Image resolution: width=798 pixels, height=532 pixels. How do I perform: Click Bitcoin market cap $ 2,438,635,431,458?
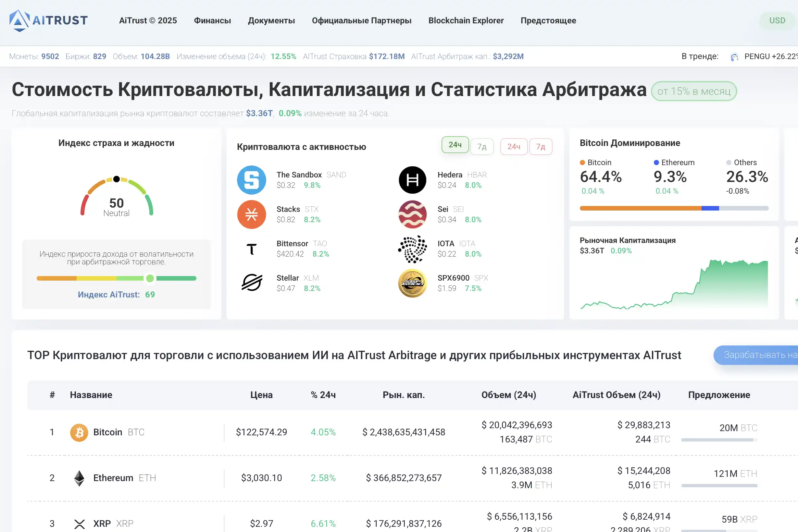coord(404,432)
